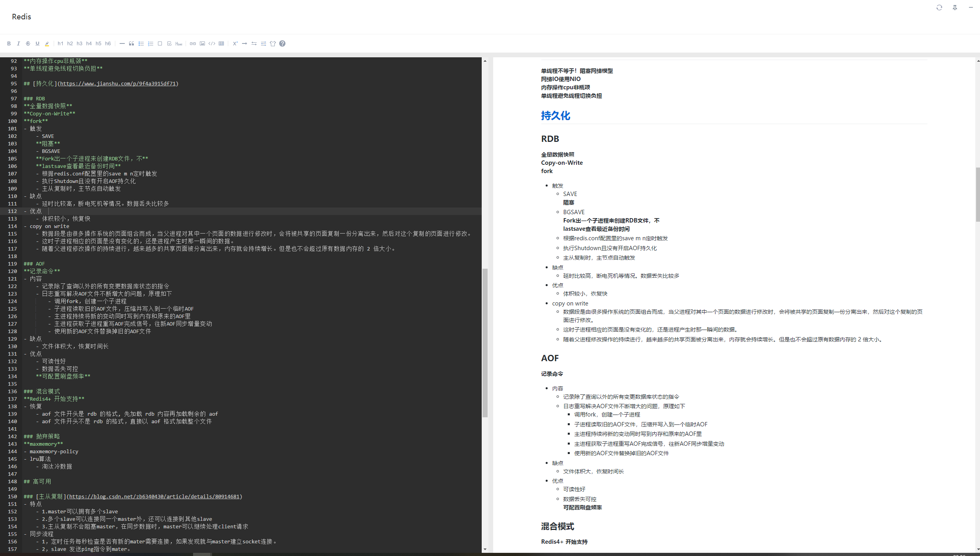
Task: Insert an image
Action: [203, 43]
